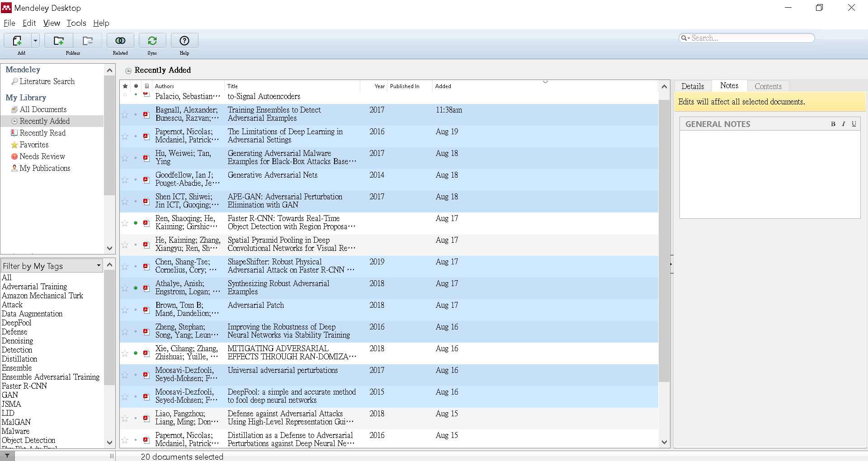
Task: Star the Bagnall Training Ensembles paper
Action: [x=125, y=115]
